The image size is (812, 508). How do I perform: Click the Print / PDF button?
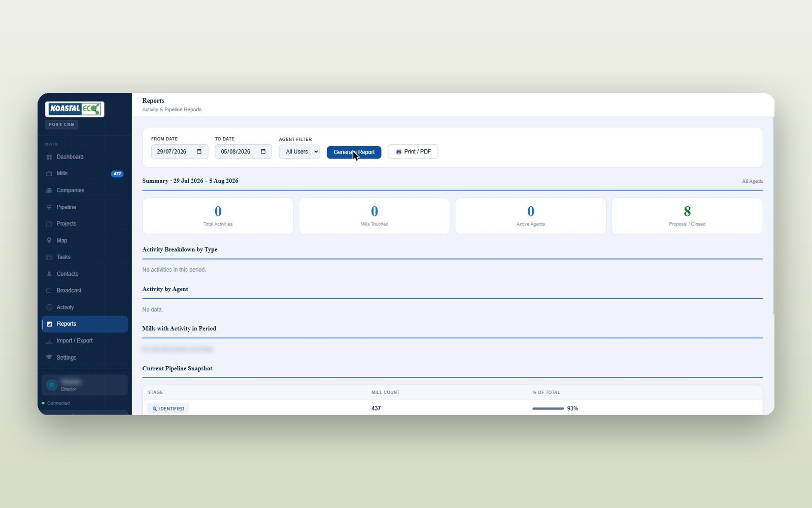point(413,152)
